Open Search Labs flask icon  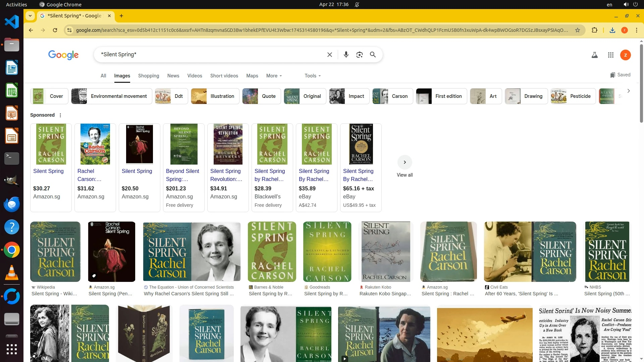point(594,55)
